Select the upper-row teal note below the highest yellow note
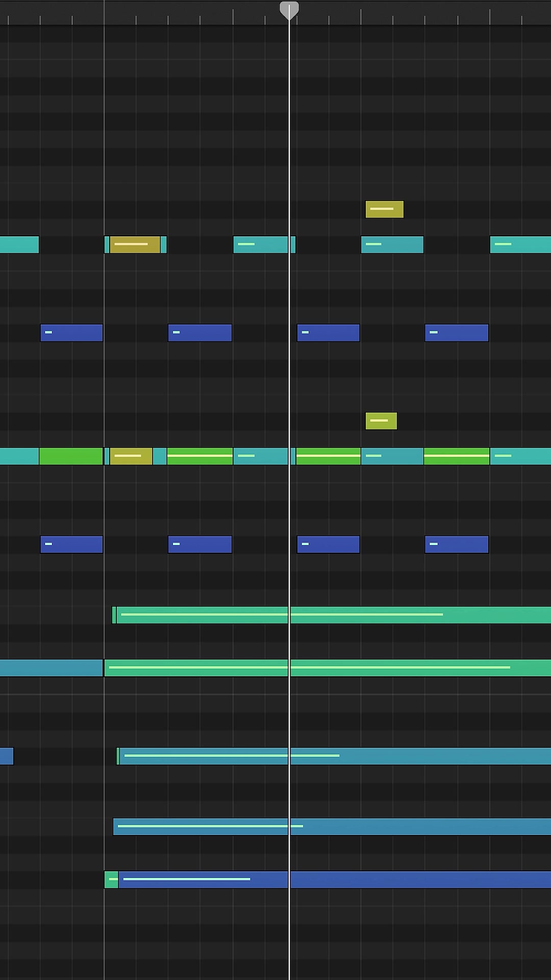 (x=392, y=245)
